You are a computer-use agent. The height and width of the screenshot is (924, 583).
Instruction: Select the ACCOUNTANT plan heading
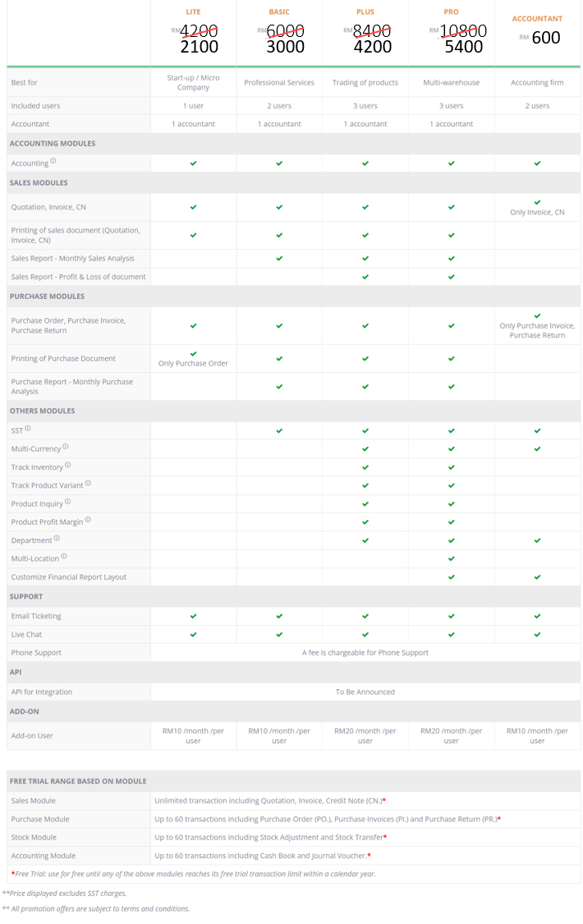(x=537, y=18)
